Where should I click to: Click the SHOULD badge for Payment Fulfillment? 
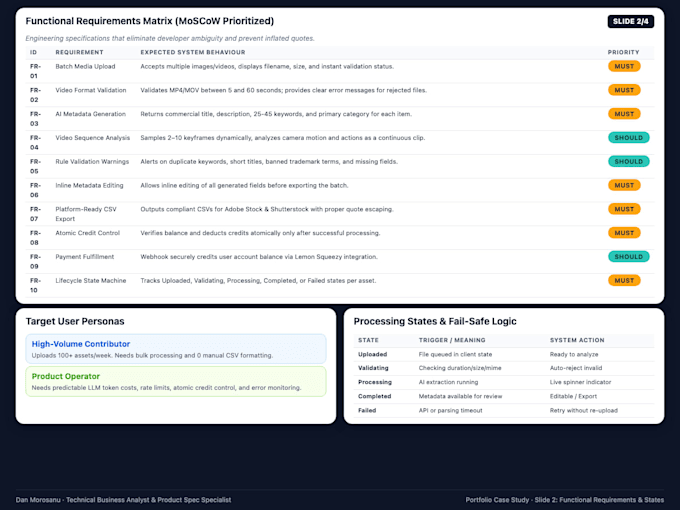(628, 257)
